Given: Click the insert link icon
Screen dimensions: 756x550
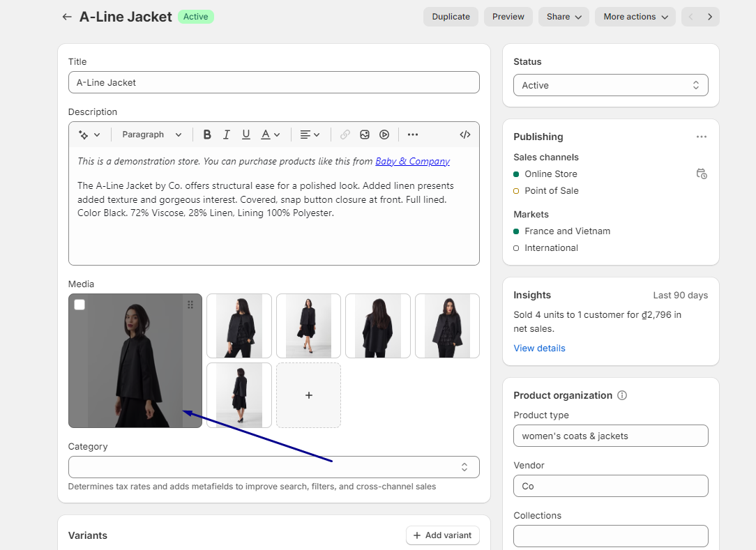Looking at the screenshot, I should 345,135.
